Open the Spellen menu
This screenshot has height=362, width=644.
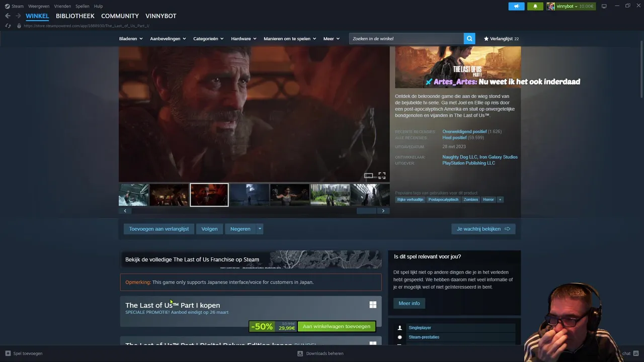coord(83,6)
